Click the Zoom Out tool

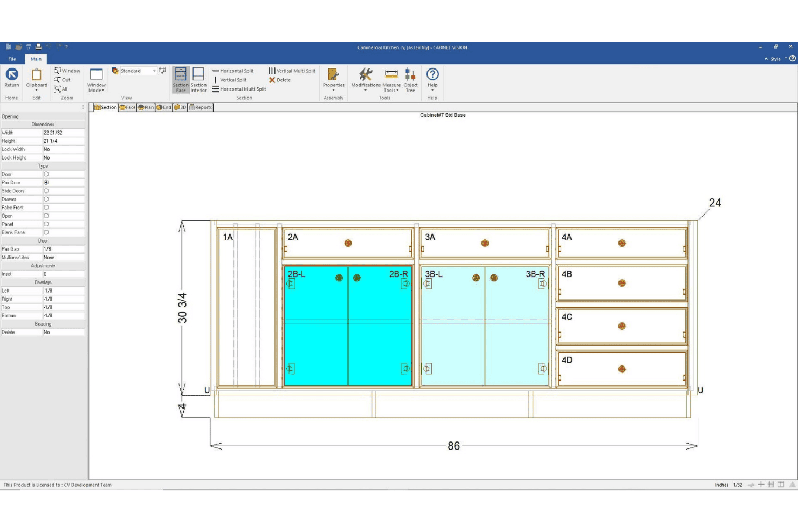click(62, 80)
